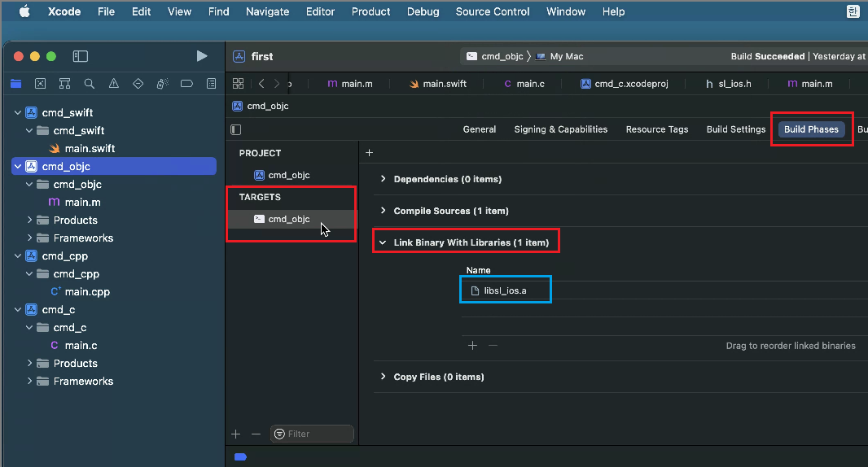Remove linked library with minus button
This screenshot has height=467, width=868.
[493, 345]
